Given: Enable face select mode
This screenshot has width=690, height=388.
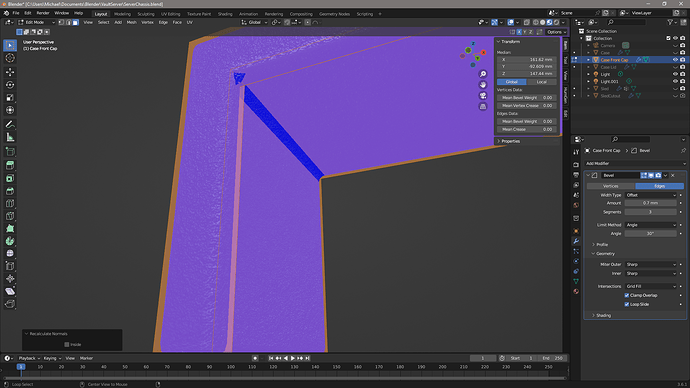Looking at the screenshot, I should pyautogui.click(x=76, y=22).
